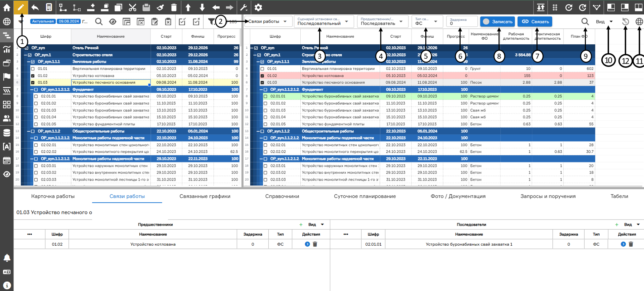
Task: Toggle the switch on the Записать button
Action: 486,21
